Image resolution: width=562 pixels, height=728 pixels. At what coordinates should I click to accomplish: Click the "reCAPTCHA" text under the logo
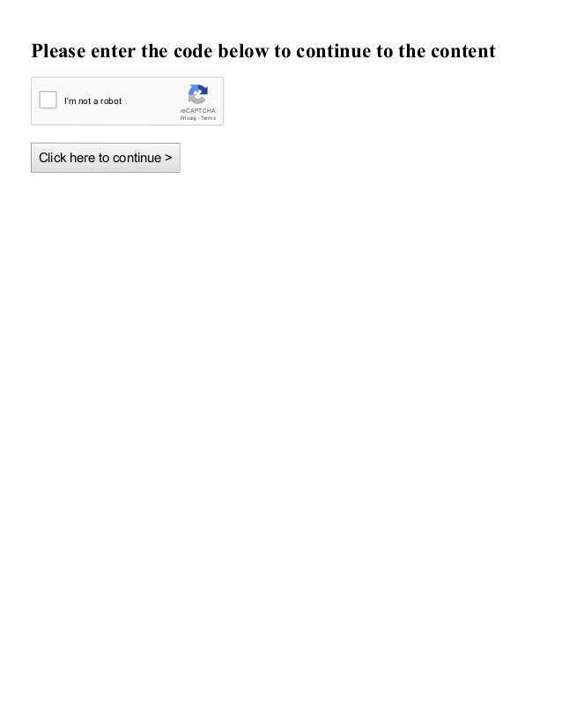[x=197, y=110]
